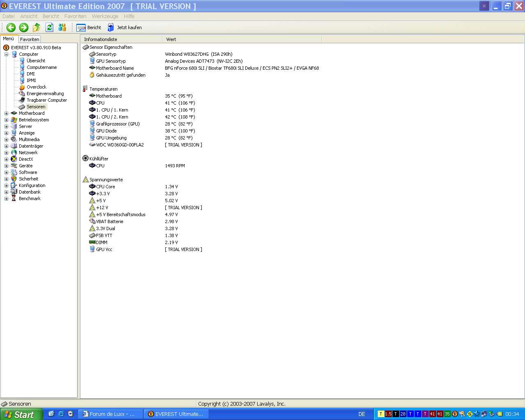Collapse the Computer tree node
The width and height of the screenshot is (525, 420).
pyautogui.click(x=6, y=54)
